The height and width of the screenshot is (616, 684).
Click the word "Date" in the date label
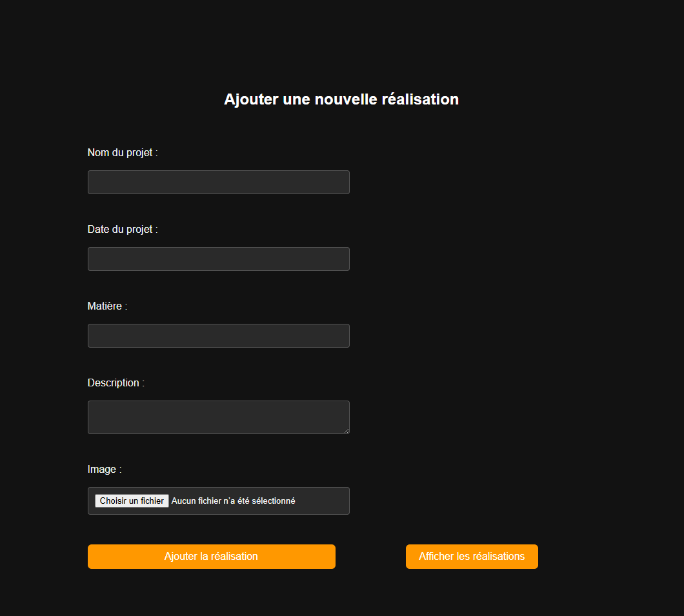pos(98,230)
